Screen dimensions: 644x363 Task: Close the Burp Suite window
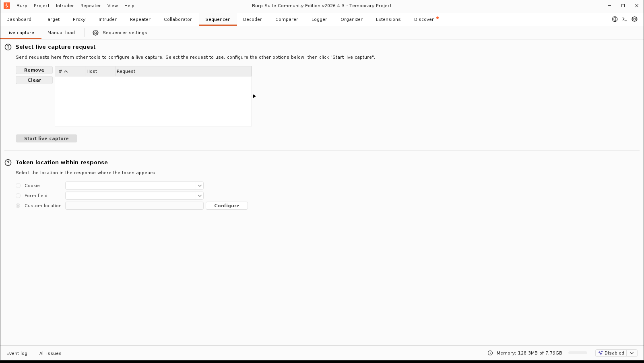[x=636, y=6]
